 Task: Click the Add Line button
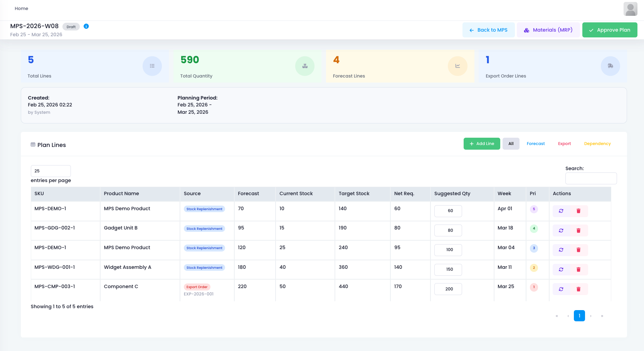[482, 143]
